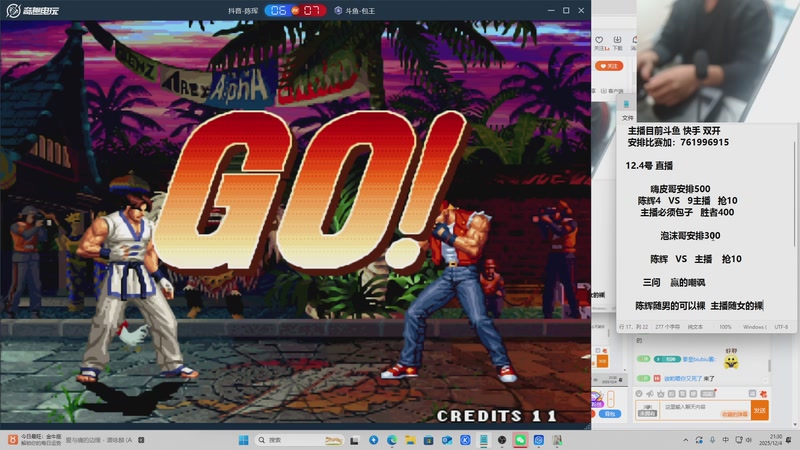Click the cursor position in Notepad's status bar

pos(633,327)
